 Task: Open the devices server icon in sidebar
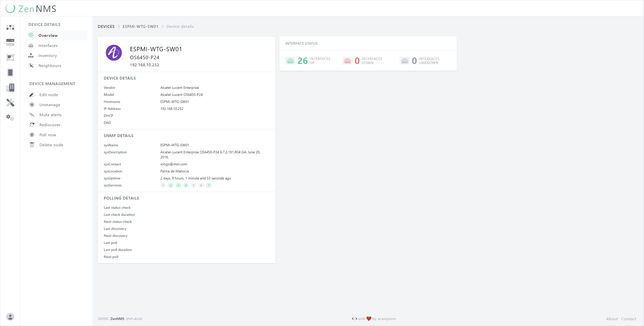(10, 42)
